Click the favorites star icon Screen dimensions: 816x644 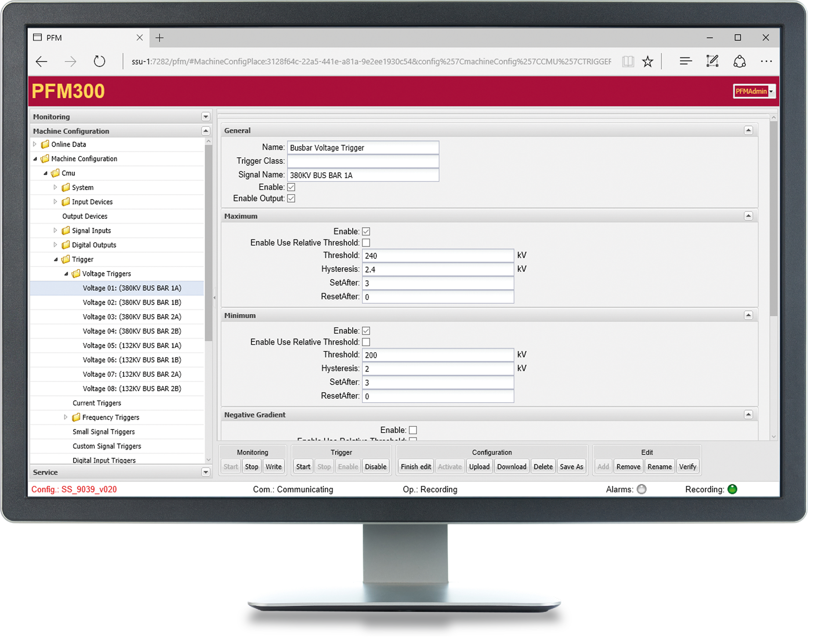[647, 61]
